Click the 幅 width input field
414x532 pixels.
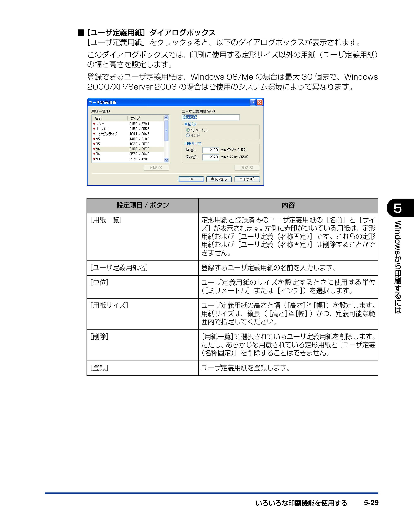[x=211, y=150]
